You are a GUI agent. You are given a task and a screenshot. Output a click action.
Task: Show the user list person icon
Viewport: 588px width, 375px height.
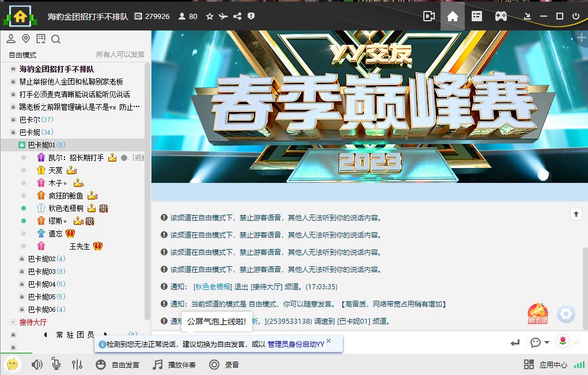(x=11, y=39)
